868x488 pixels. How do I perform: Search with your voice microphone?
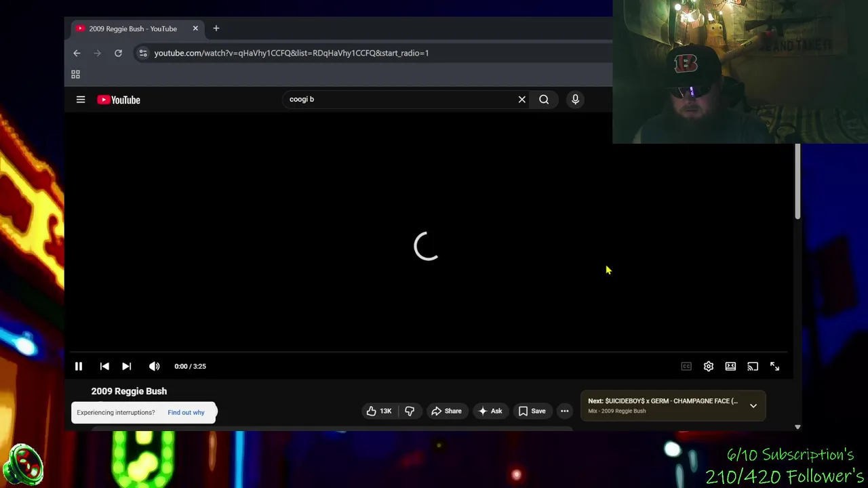[x=575, y=100]
